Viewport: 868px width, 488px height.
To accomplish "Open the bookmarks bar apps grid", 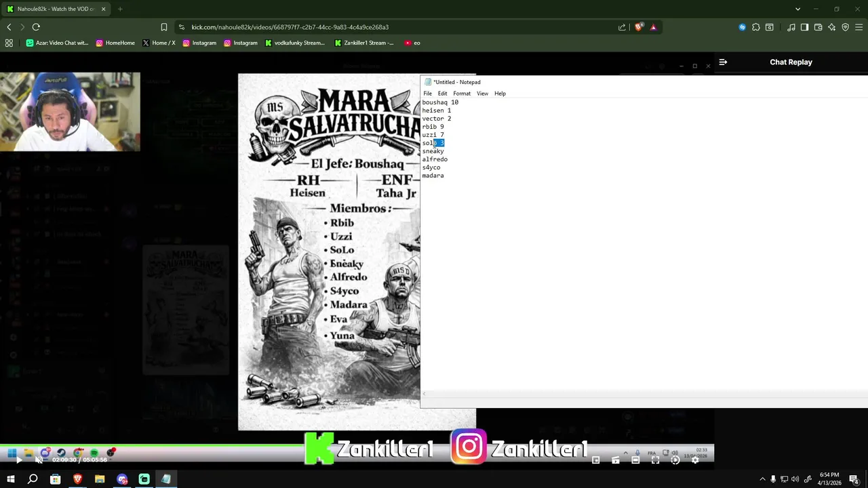I will [9, 43].
